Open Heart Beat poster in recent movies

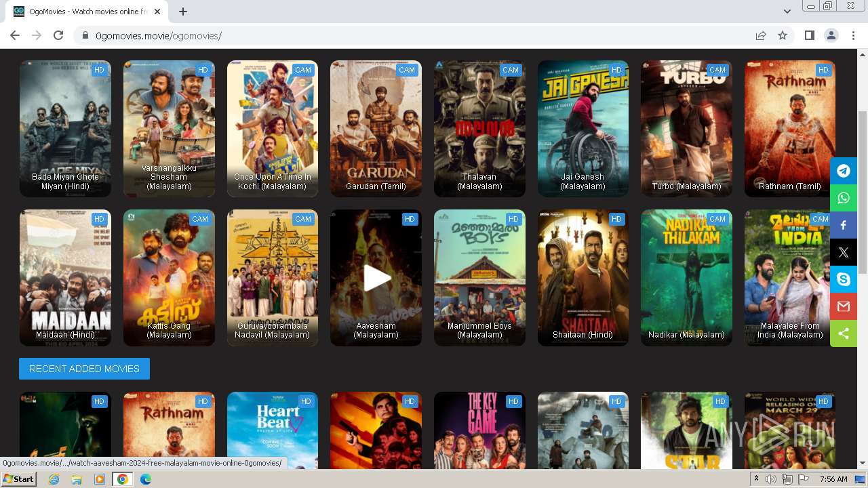coord(273,430)
